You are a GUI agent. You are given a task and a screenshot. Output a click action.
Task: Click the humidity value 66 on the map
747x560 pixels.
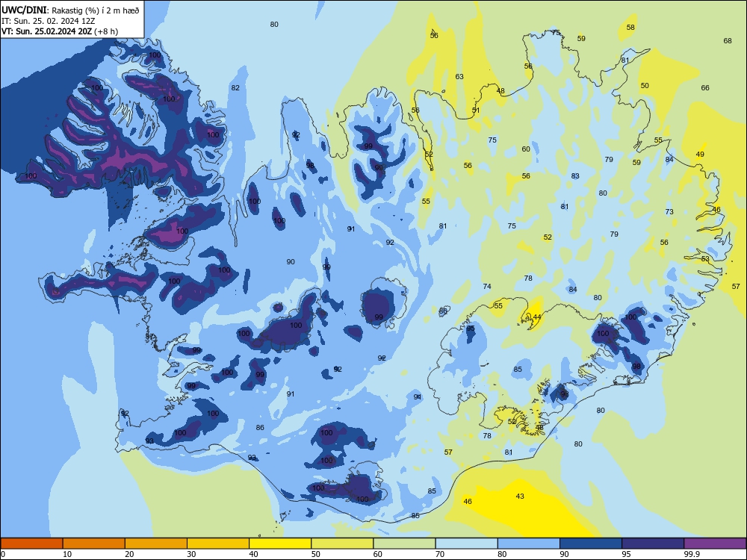705,87
